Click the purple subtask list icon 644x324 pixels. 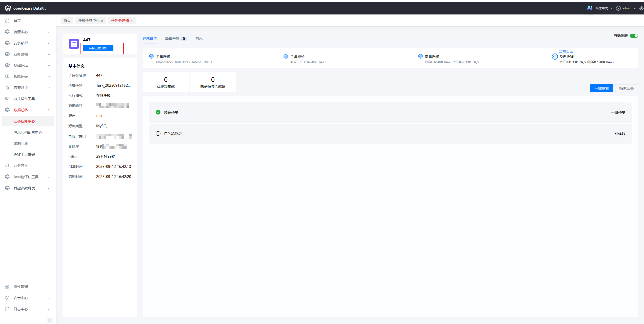[x=74, y=44]
